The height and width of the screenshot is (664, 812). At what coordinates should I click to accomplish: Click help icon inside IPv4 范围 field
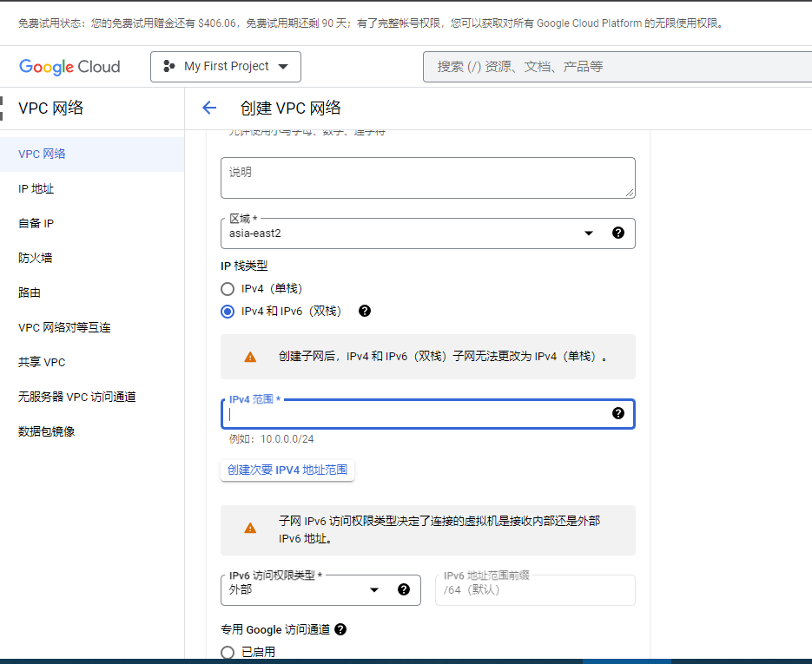pyautogui.click(x=618, y=413)
